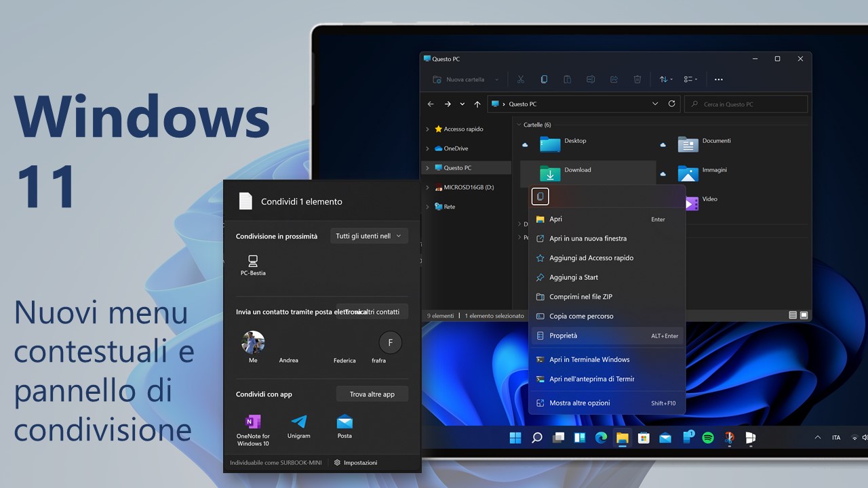Screen dimensions: 868x488
Task: Open the Sort options dropdown in toolbar
Action: tap(666, 79)
